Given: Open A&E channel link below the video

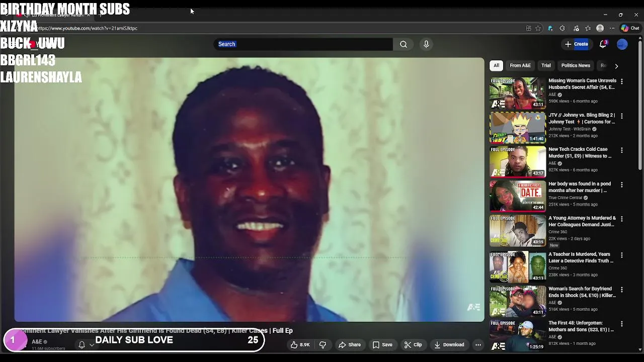Looking at the screenshot, I should 37,342.
